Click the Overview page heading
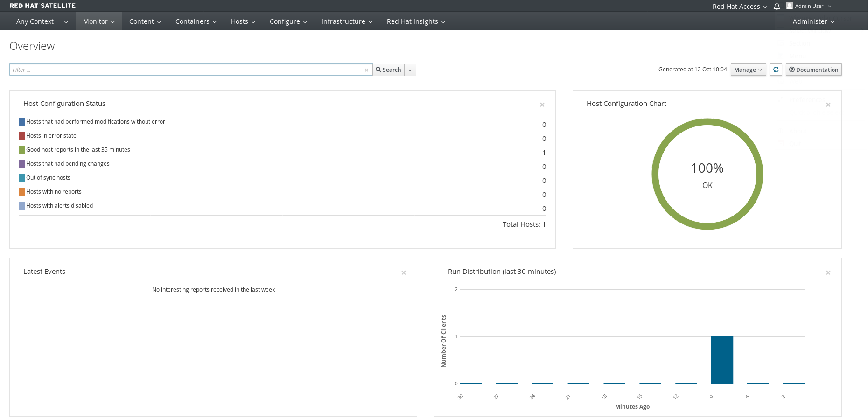This screenshot has width=868, height=419. 32,46
